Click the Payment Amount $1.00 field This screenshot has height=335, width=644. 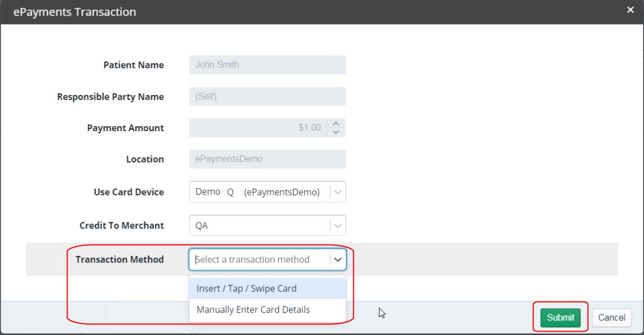(x=258, y=128)
